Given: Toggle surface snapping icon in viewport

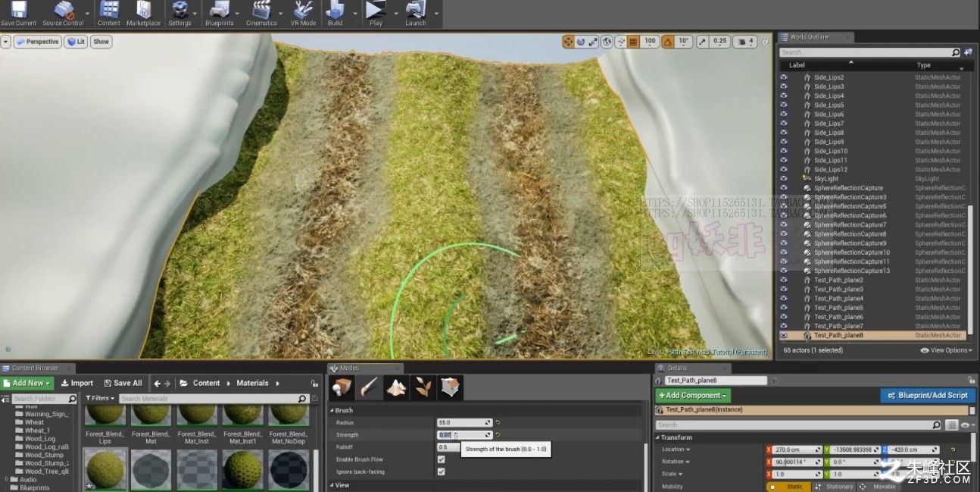Looking at the screenshot, I should click(621, 42).
